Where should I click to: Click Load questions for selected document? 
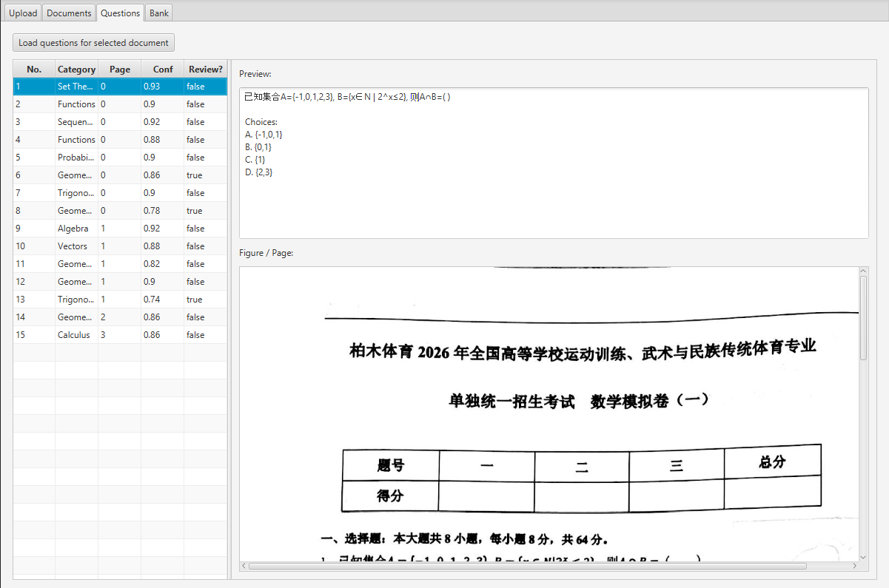(x=93, y=42)
